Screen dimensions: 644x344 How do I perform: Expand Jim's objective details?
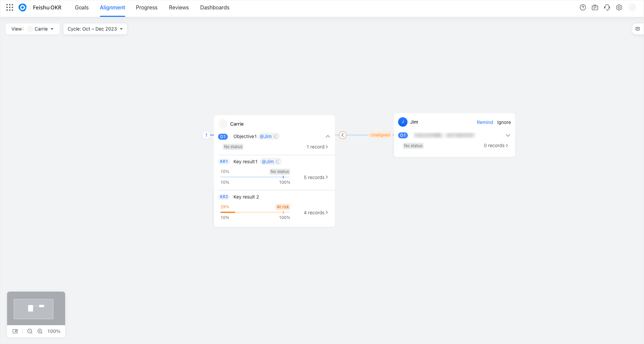(x=508, y=135)
